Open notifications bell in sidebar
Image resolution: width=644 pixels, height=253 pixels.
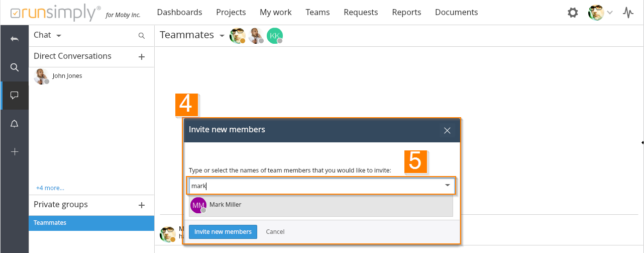point(15,124)
